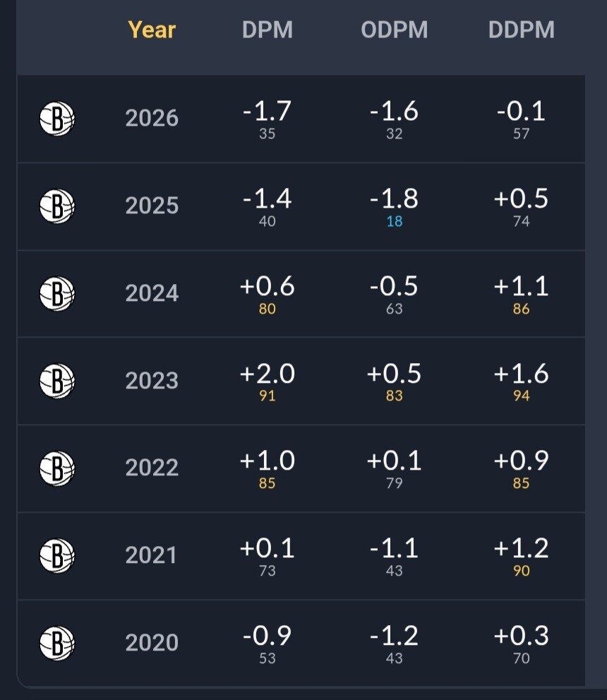This screenshot has height=700, width=607.
Task: Click the Nets logo beside 2025
Action: [56, 206]
